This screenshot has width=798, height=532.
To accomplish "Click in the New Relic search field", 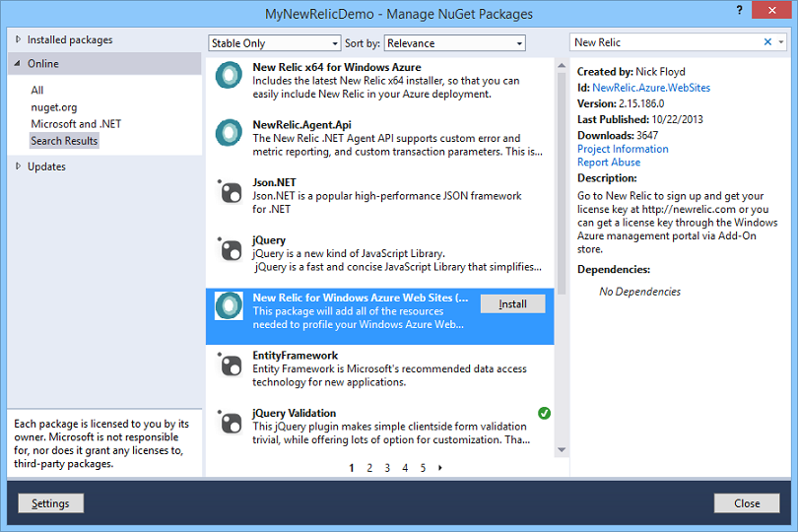I will click(666, 42).
